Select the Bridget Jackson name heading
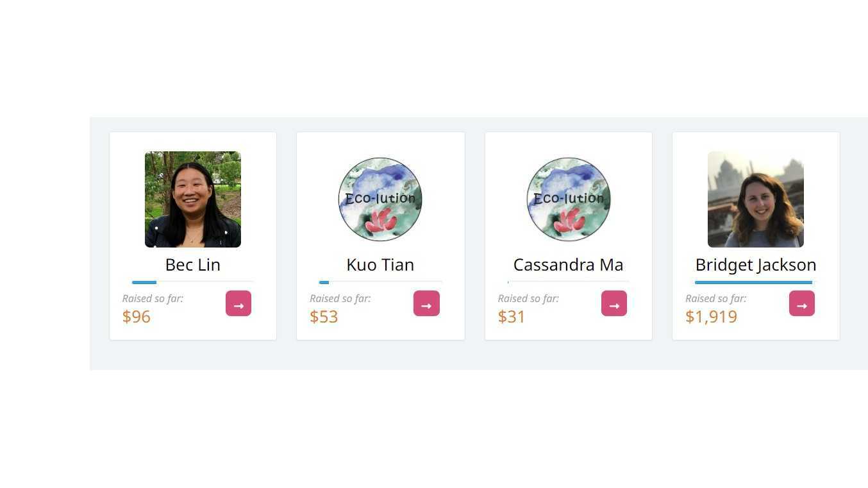 point(755,265)
